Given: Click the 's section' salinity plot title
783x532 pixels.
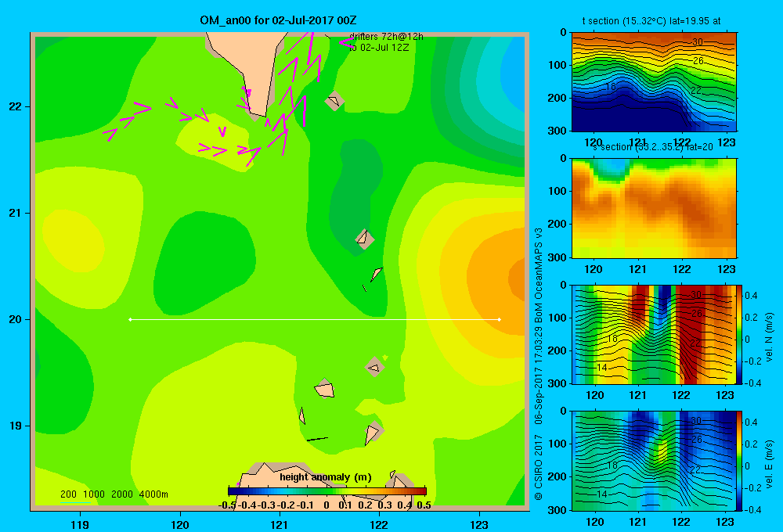Looking at the screenshot, I should 652,147.
